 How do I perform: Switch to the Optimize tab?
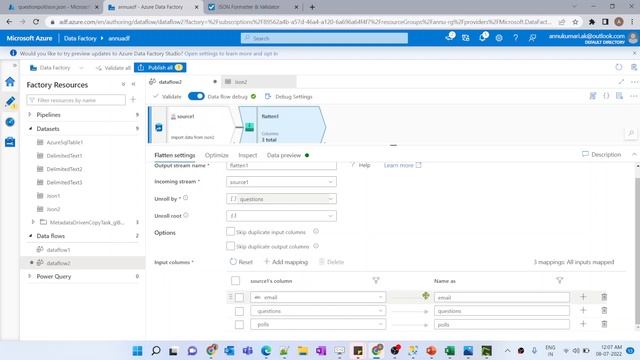pos(217,155)
